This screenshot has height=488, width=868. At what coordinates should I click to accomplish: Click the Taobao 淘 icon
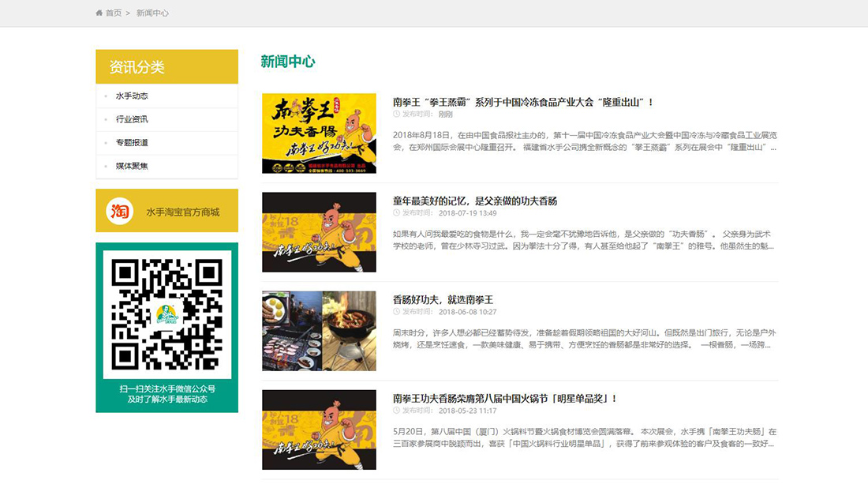click(x=120, y=211)
